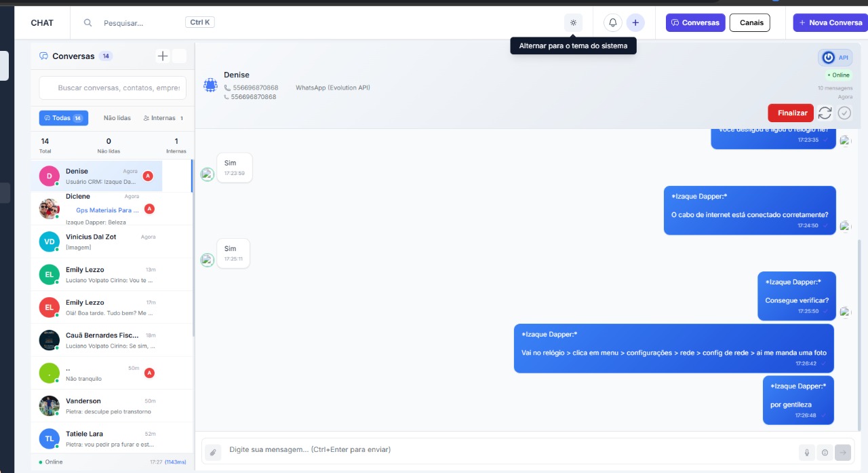This screenshot has height=473, width=868.
Task: Click the round plus button beside the bell
Action: (635, 22)
